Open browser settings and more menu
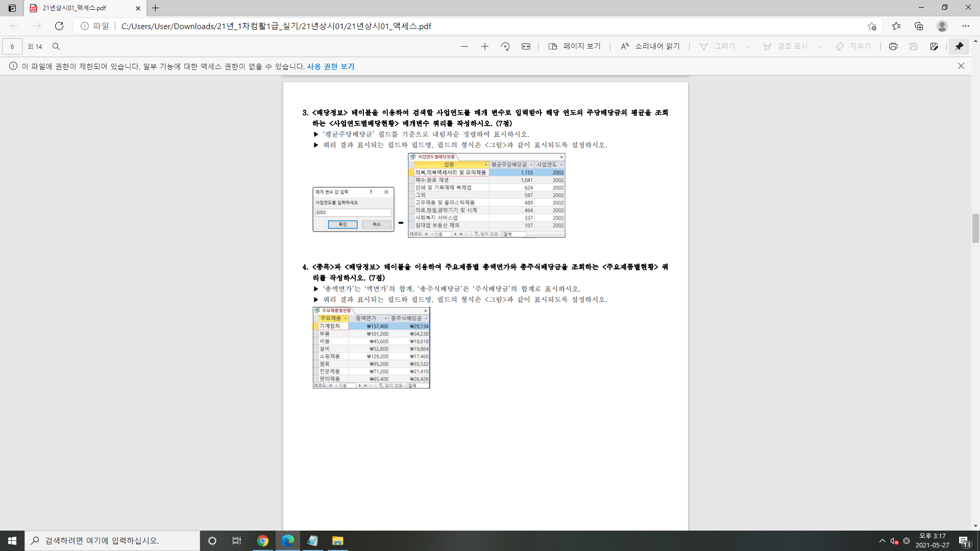This screenshot has width=980, height=551. pyautogui.click(x=965, y=26)
